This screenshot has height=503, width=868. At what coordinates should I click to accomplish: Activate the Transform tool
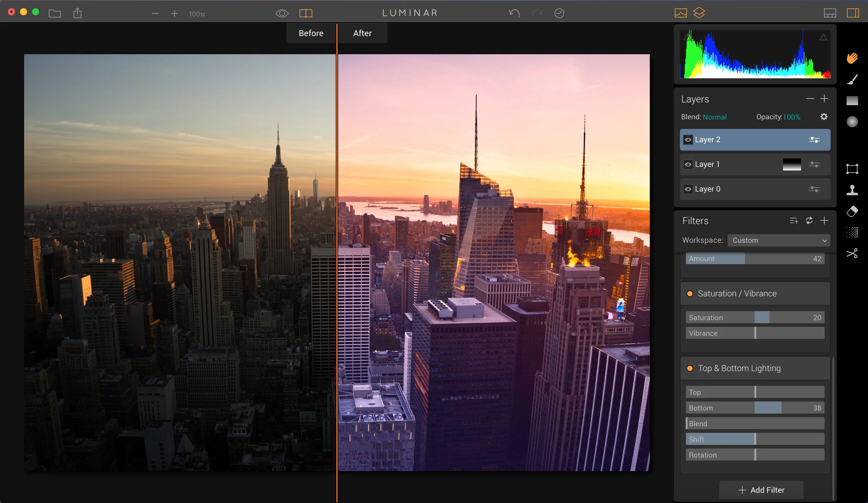click(852, 169)
